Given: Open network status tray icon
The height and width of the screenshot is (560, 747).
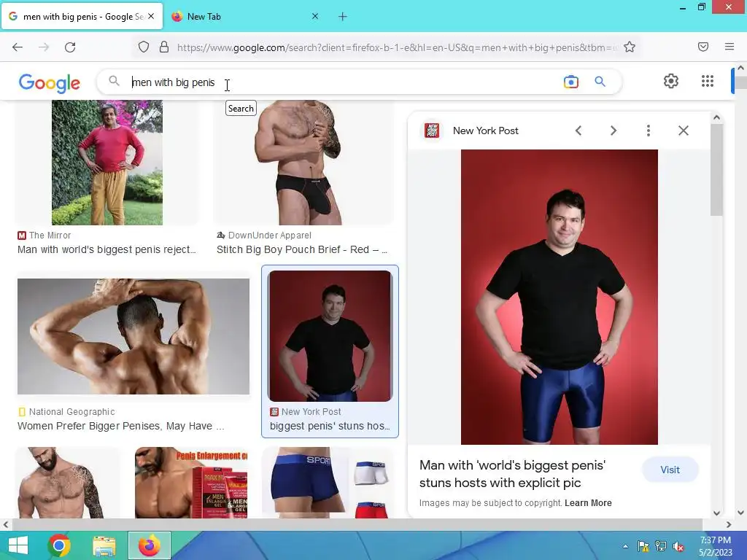Looking at the screenshot, I should 661,546.
